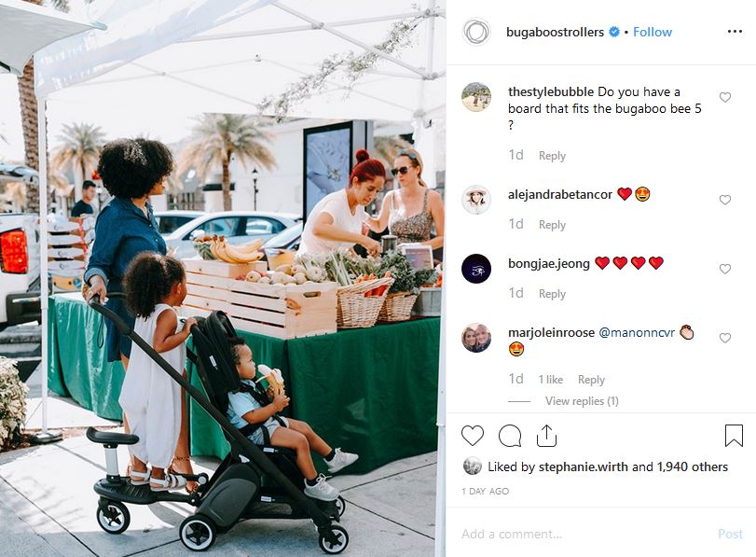The image size is (756, 557).
Task: Open bugaboostrollers profile avatar
Action: pos(475,32)
